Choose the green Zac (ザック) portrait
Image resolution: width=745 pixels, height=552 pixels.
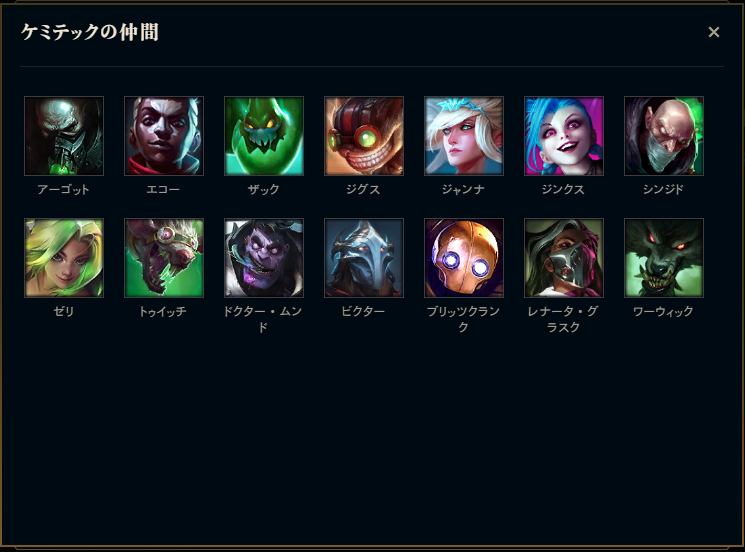(x=264, y=136)
